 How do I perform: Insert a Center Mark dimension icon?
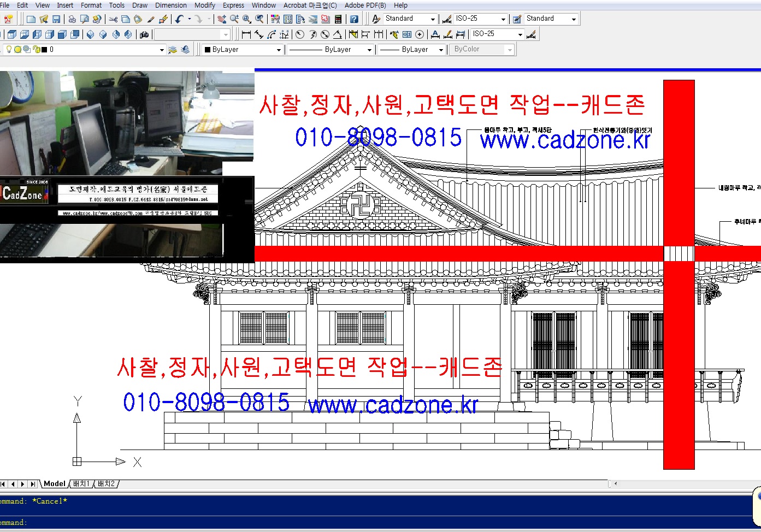420,34
